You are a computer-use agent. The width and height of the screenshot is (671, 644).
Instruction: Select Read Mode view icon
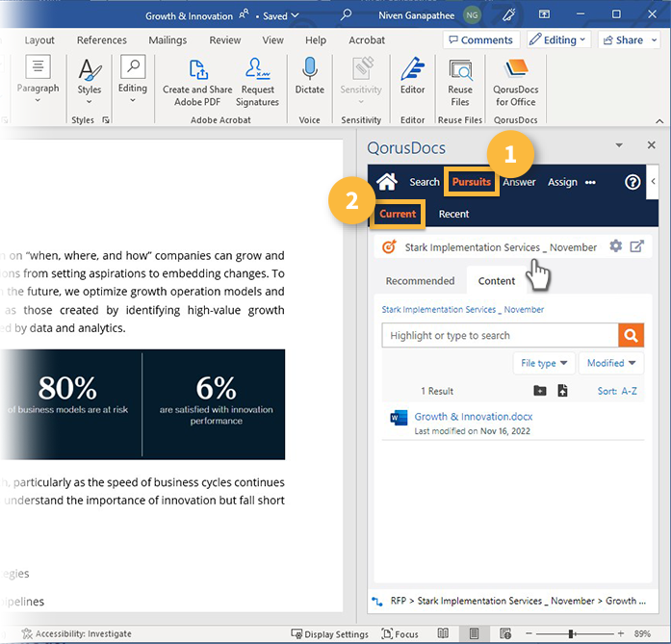tap(443, 633)
